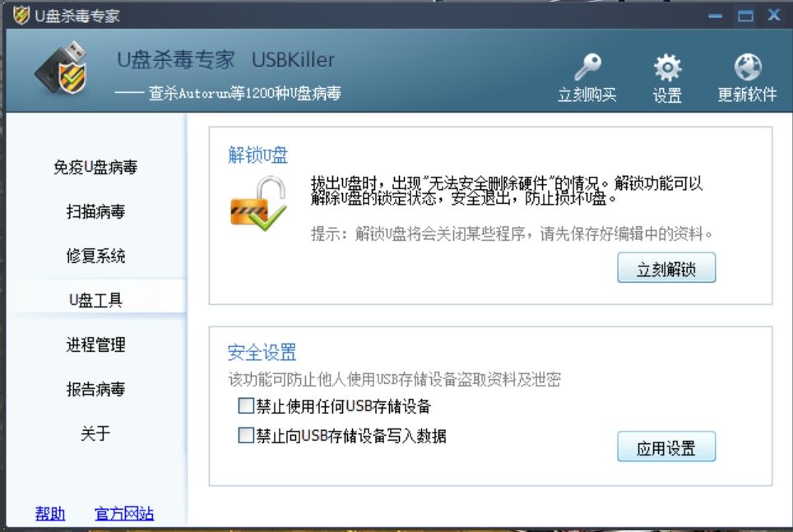Select 修复系统 in the sidebar
The image size is (793, 532).
point(95,256)
